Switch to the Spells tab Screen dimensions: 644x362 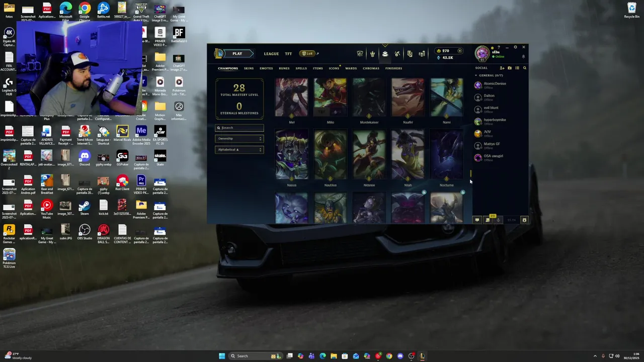(x=301, y=68)
